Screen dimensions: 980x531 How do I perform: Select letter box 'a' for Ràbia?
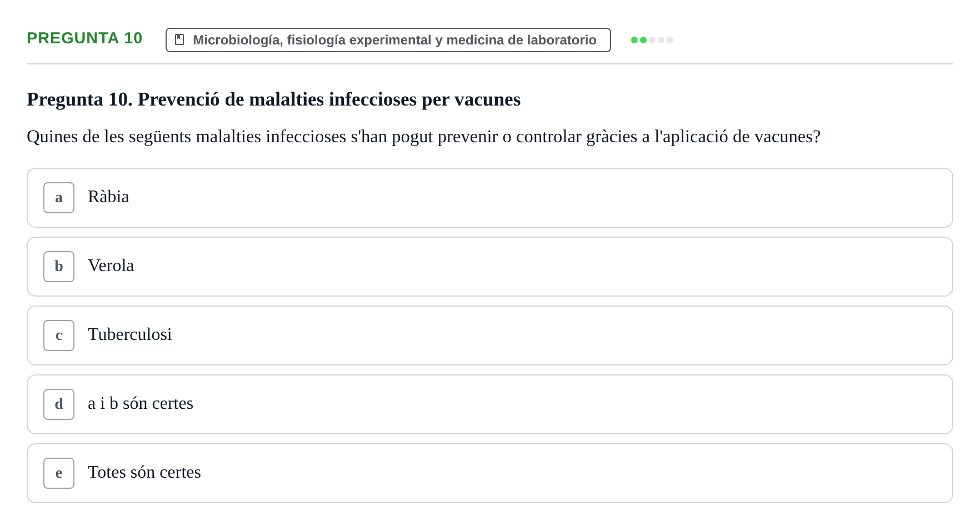tap(59, 198)
